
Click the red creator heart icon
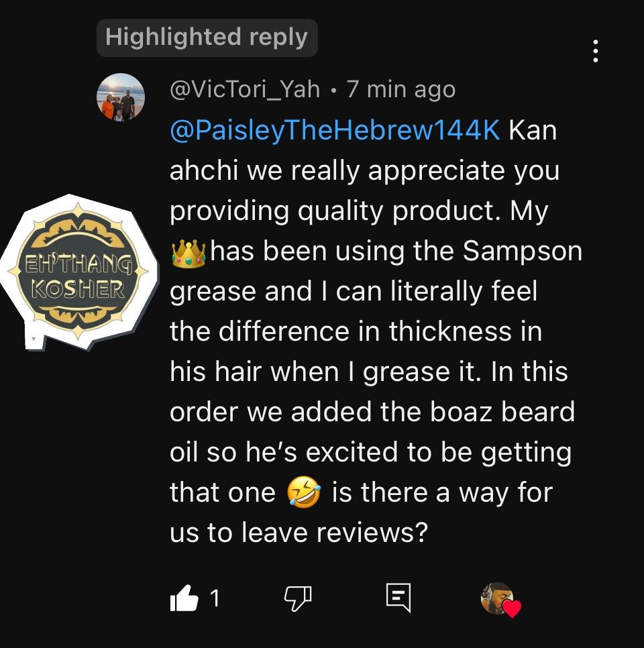512,608
